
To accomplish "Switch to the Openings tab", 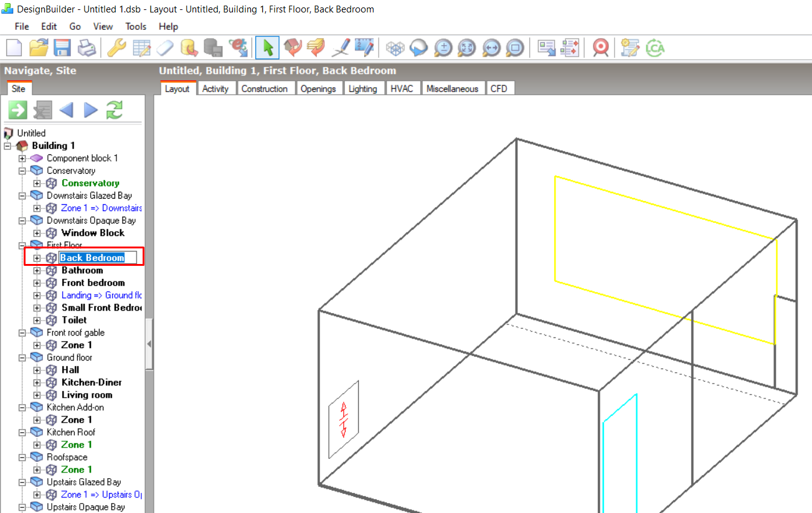I will click(318, 88).
